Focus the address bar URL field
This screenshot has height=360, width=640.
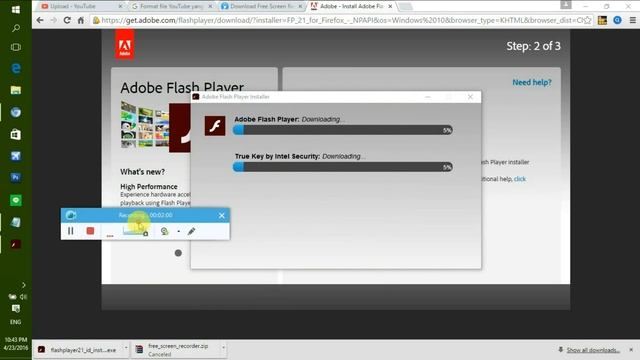pyautogui.click(x=341, y=20)
